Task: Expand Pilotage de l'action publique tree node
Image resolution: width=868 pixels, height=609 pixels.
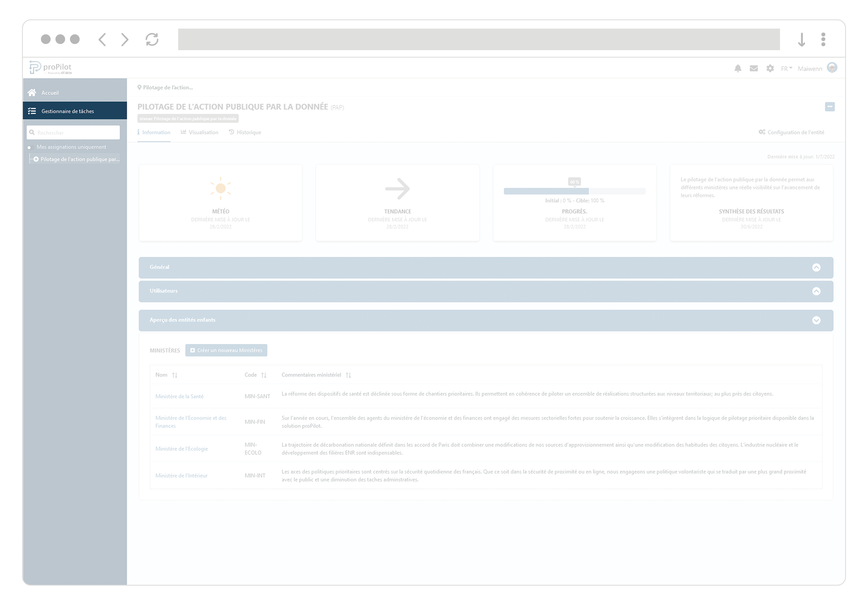Action: point(36,159)
